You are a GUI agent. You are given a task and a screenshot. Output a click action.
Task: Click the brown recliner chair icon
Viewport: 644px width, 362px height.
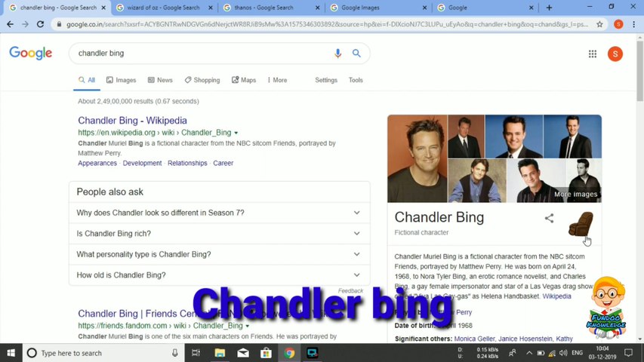point(581,224)
